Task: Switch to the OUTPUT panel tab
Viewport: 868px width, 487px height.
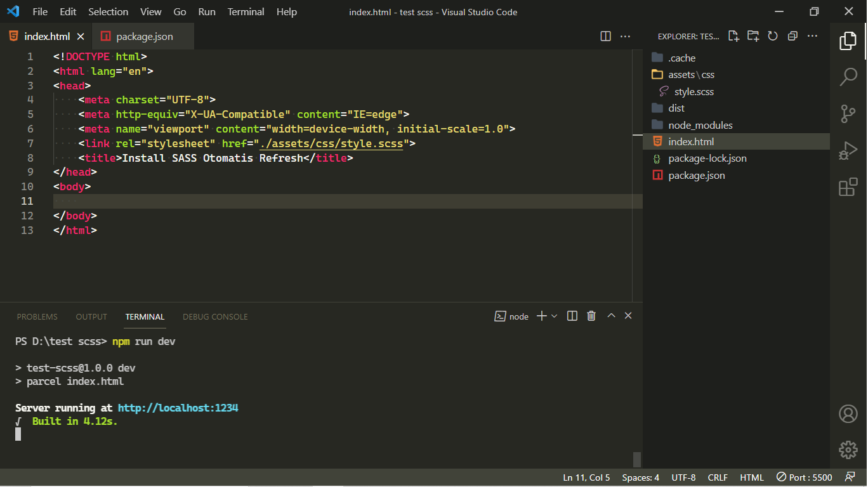Action: tap(91, 316)
